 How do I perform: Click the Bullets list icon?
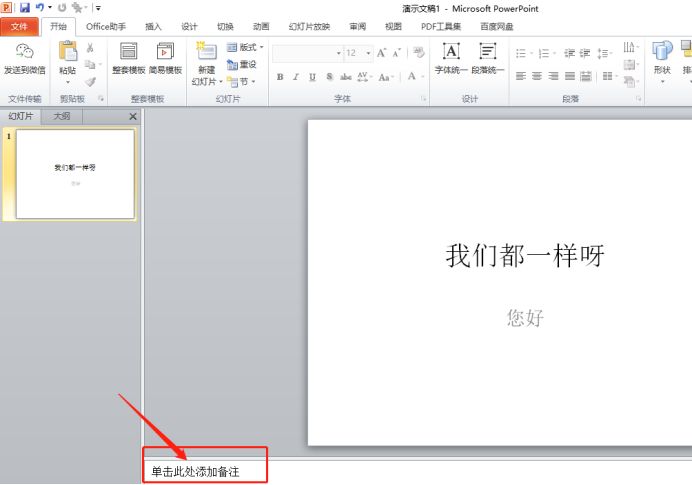click(x=521, y=53)
